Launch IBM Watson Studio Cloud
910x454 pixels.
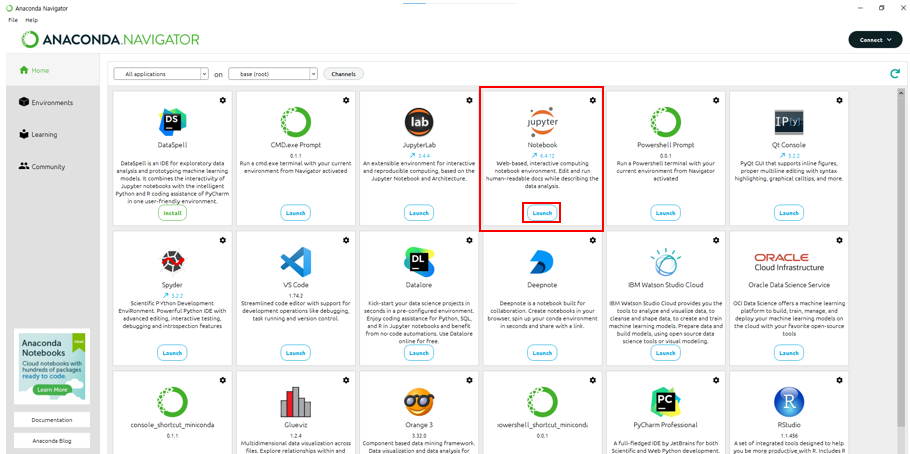point(666,352)
